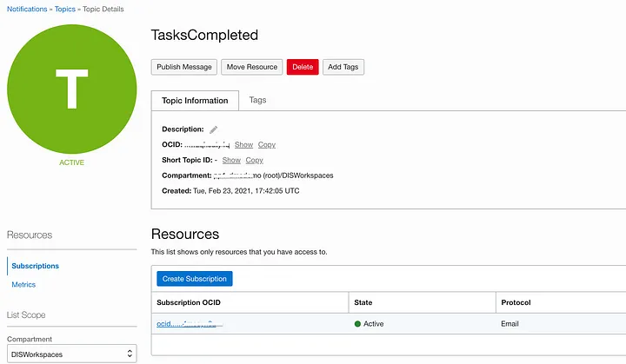This screenshot has height=364, width=626.
Task: Select the Topic Information tab
Action: 195,101
